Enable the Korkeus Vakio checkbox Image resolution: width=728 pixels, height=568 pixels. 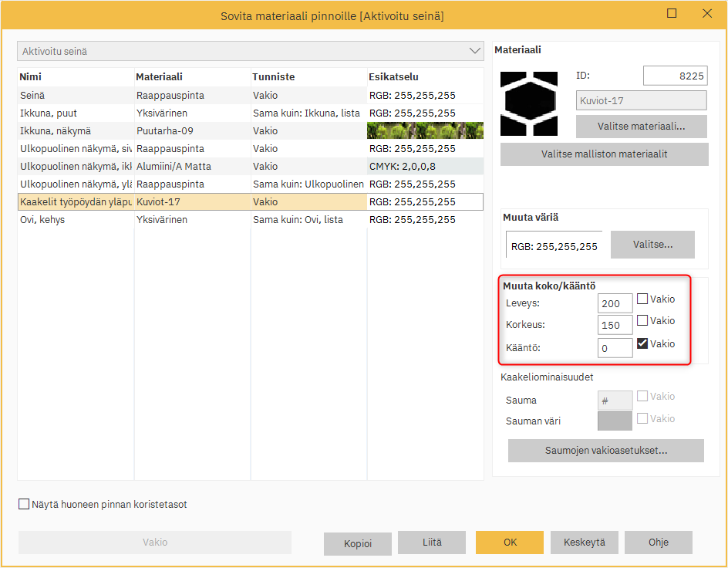[642, 321]
